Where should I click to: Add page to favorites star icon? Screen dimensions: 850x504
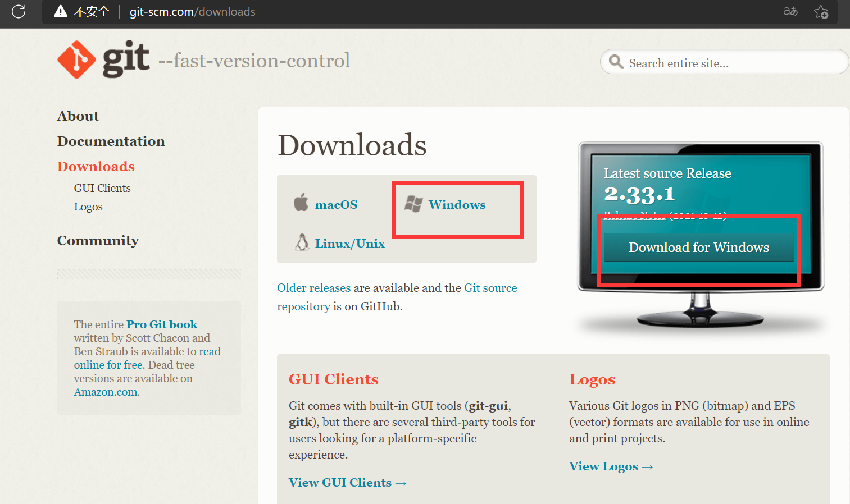coord(821,12)
